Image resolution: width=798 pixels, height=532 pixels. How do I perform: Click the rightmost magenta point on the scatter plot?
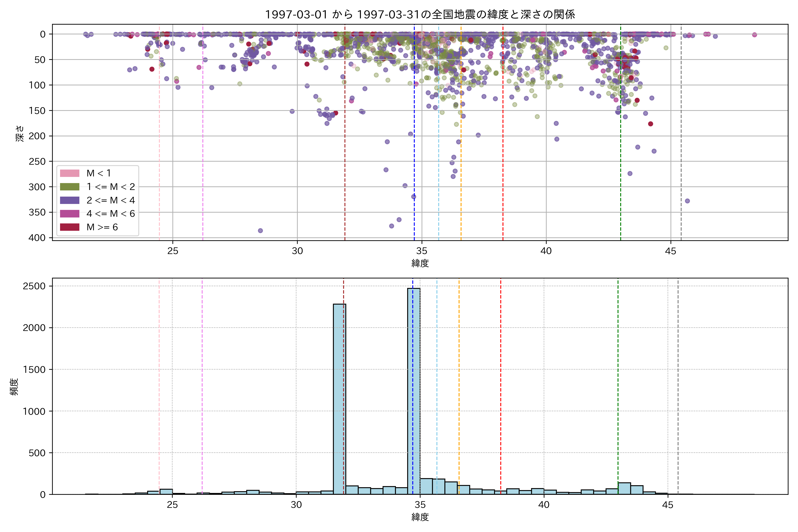tap(754, 35)
